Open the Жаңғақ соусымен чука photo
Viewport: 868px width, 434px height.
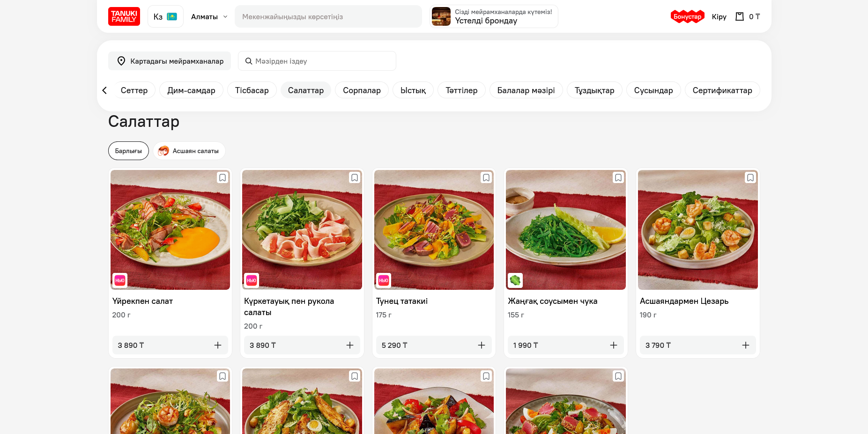[x=566, y=230]
